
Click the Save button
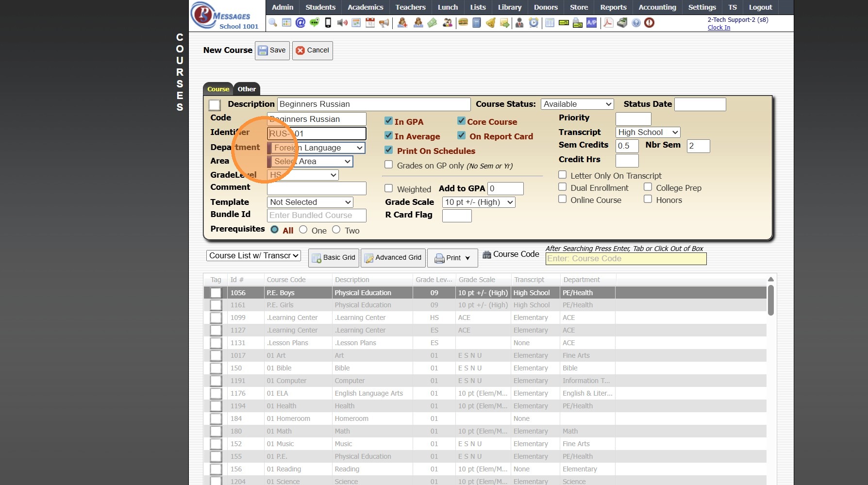coord(272,50)
